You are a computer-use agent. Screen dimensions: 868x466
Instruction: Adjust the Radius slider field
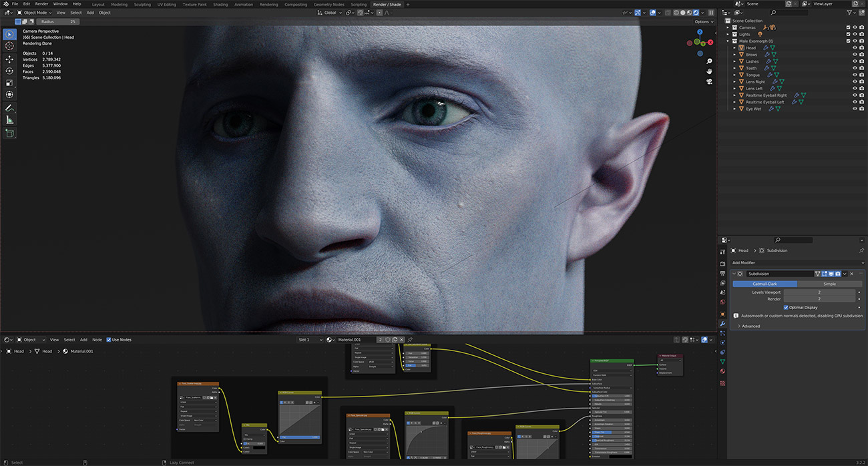56,21
